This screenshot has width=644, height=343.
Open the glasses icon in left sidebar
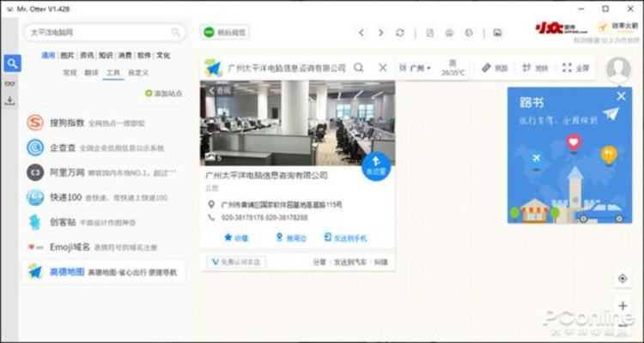[9, 83]
